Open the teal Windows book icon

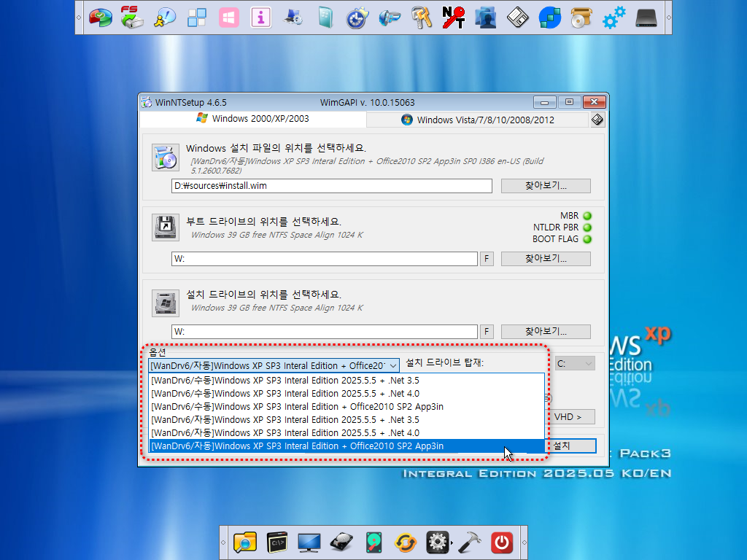tap(325, 17)
